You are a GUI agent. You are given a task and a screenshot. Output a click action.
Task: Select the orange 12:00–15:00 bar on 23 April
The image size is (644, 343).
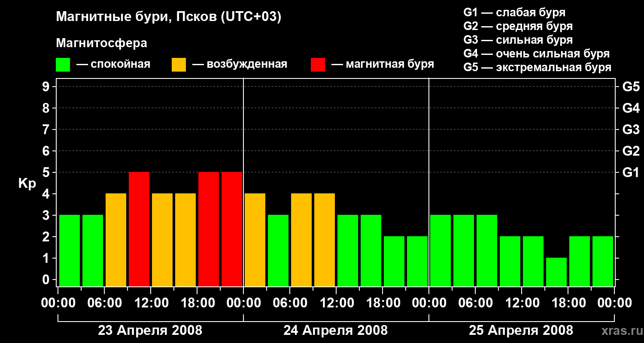162,240
